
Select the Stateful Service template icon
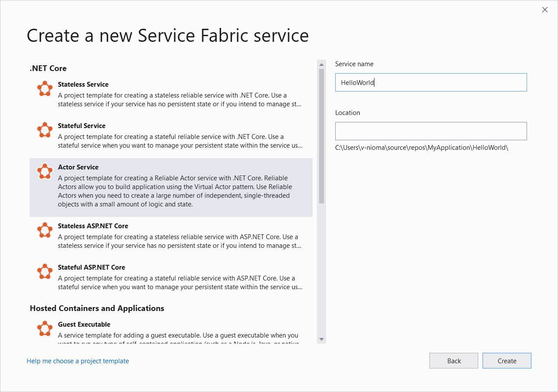(44, 130)
